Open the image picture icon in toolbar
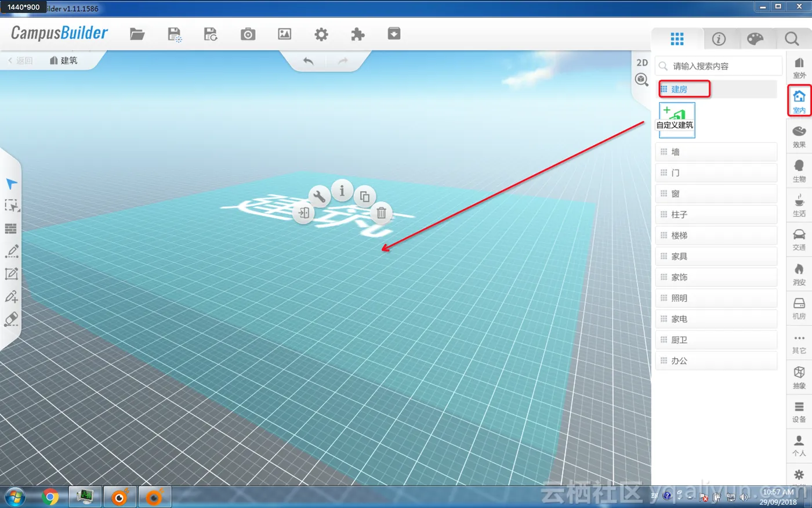Image resolution: width=812 pixels, height=508 pixels. [284, 34]
